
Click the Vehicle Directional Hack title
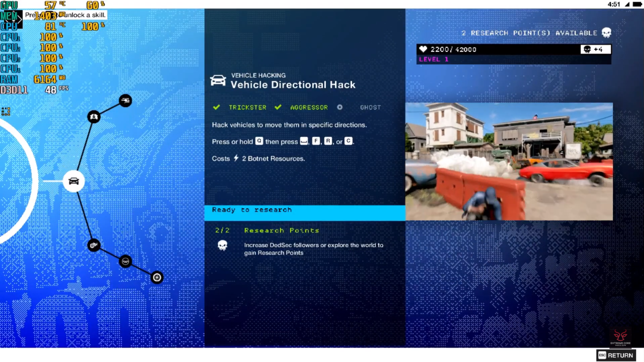(x=293, y=85)
